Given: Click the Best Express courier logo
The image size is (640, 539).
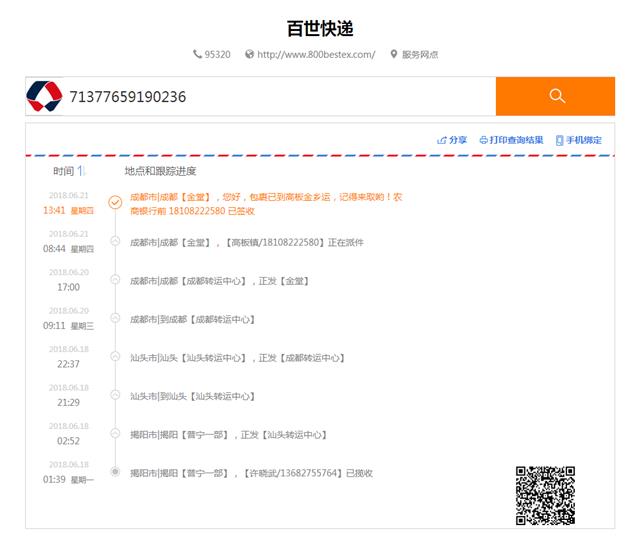Looking at the screenshot, I should point(44,96).
